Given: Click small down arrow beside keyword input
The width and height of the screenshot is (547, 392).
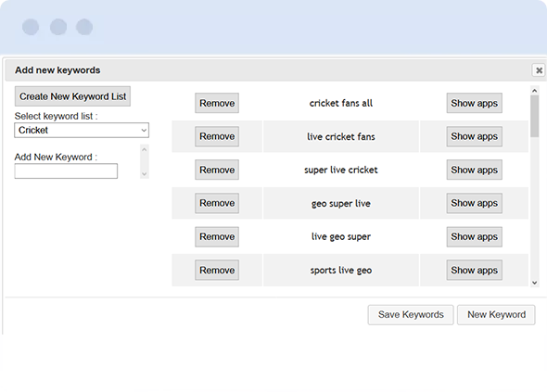Looking at the screenshot, I should click(x=145, y=173).
